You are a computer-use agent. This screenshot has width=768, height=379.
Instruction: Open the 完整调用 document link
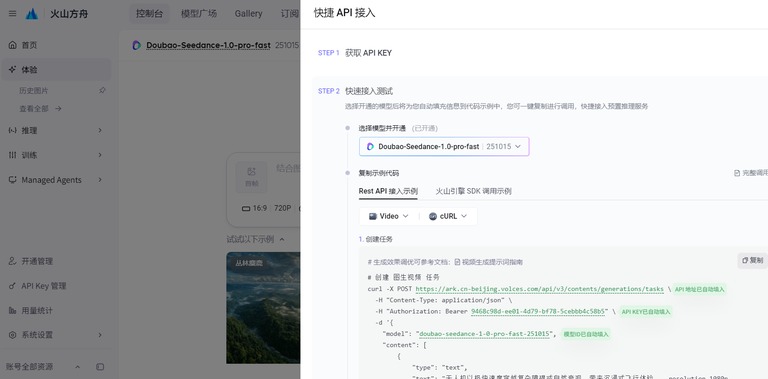751,173
